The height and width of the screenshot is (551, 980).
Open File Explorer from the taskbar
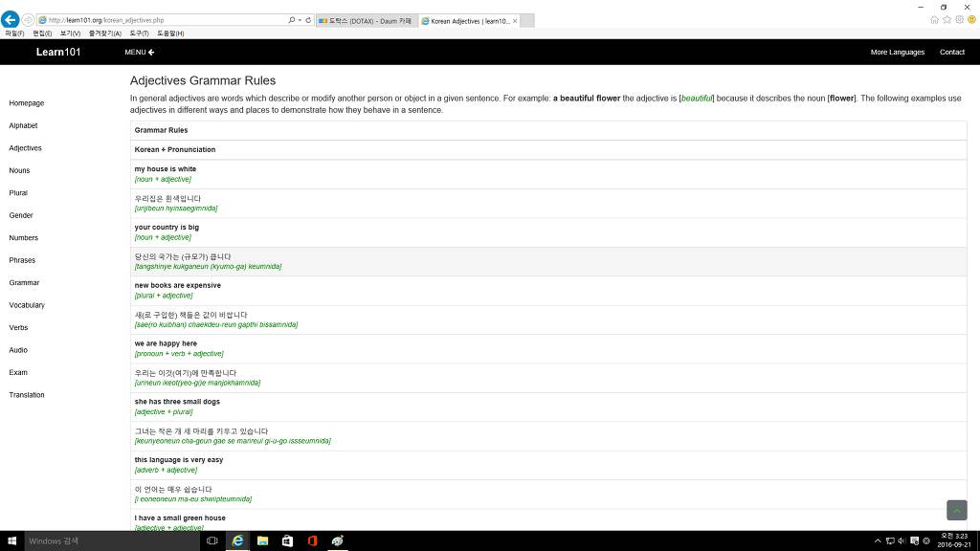tap(262, 540)
